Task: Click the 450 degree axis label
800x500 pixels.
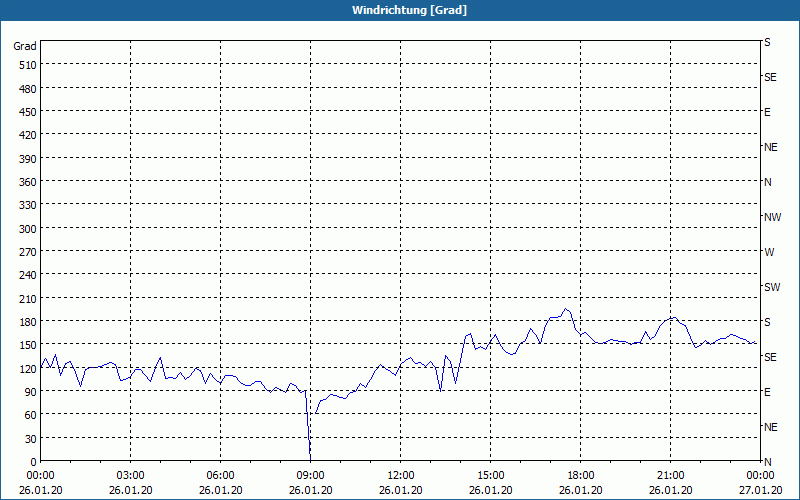Action: (x=28, y=112)
